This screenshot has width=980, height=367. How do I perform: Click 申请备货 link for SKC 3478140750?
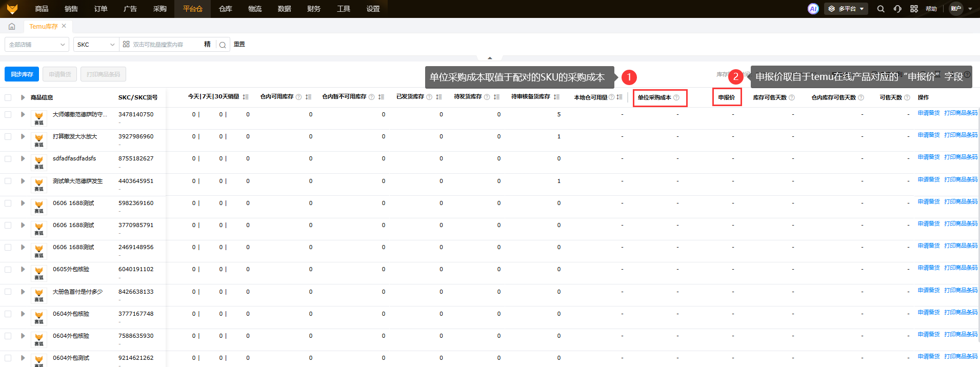pos(928,113)
